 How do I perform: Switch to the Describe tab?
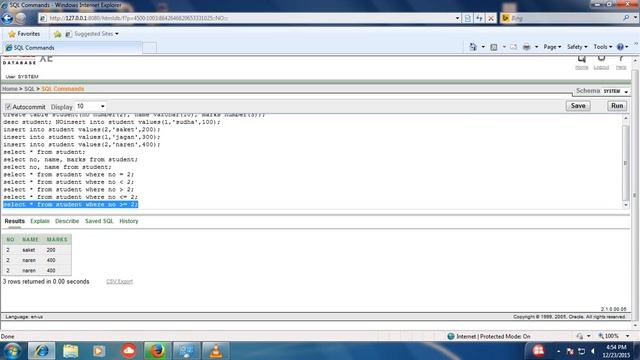[67, 221]
